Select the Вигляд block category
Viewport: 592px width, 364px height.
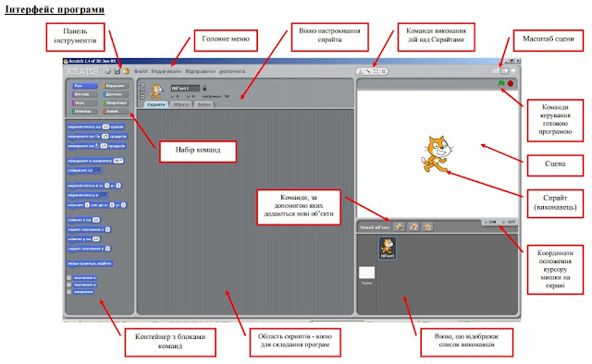pyautogui.click(x=84, y=94)
